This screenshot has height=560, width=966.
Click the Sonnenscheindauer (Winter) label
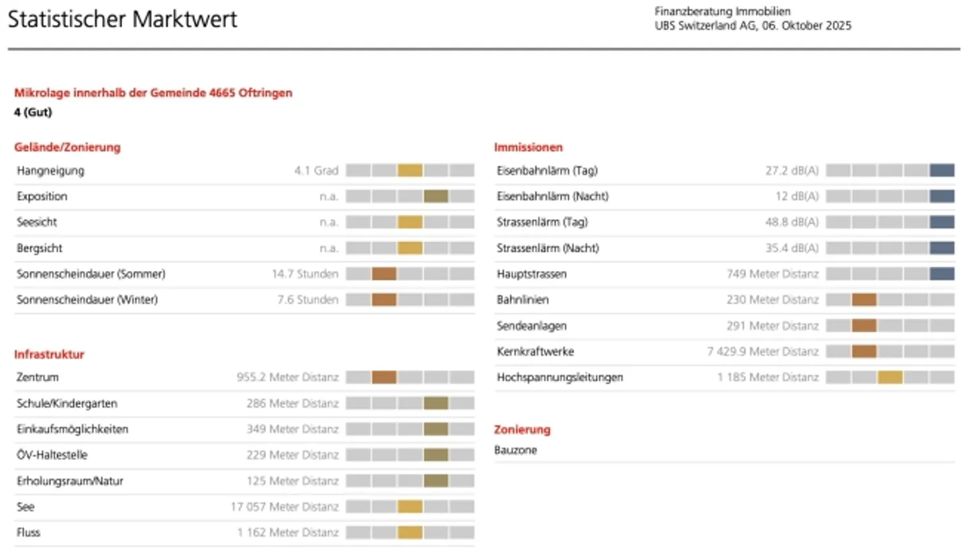pos(87,300)
